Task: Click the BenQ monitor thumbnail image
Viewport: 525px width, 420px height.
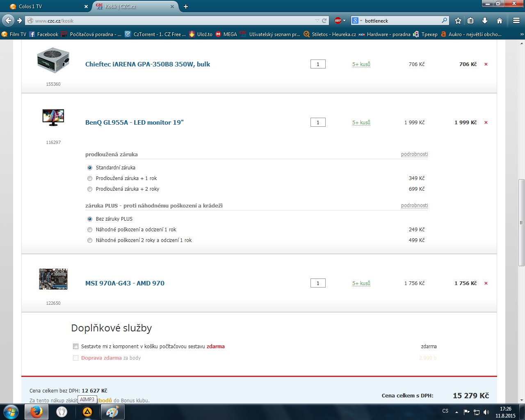Action: 53,118
